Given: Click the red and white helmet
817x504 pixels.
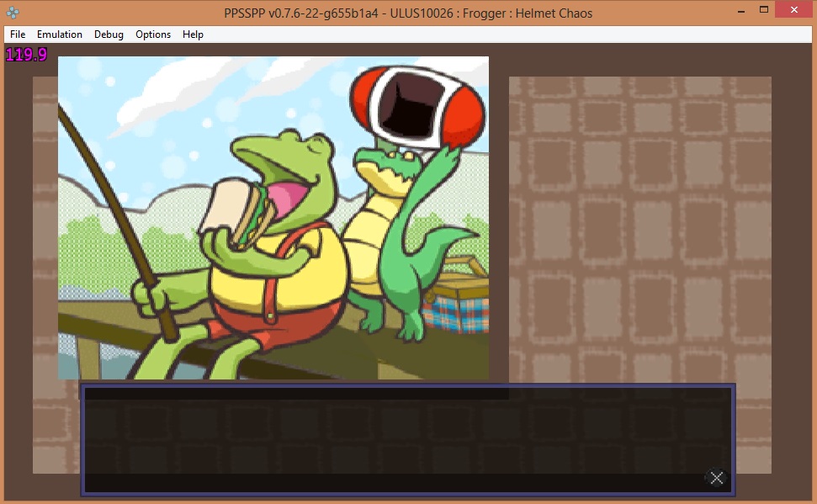Looking at the screenshot, I should (416, 105).
